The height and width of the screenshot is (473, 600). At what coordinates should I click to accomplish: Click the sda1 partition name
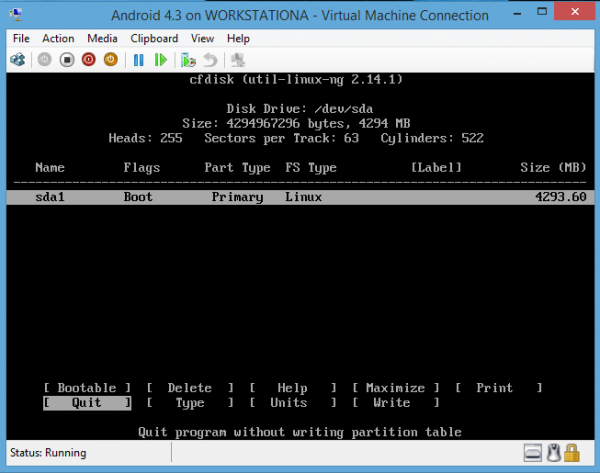[50, 197]
